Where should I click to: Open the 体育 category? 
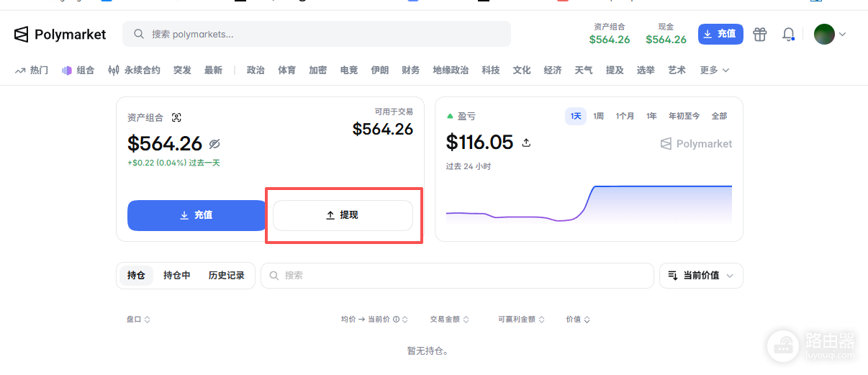(x=286, y=71)
